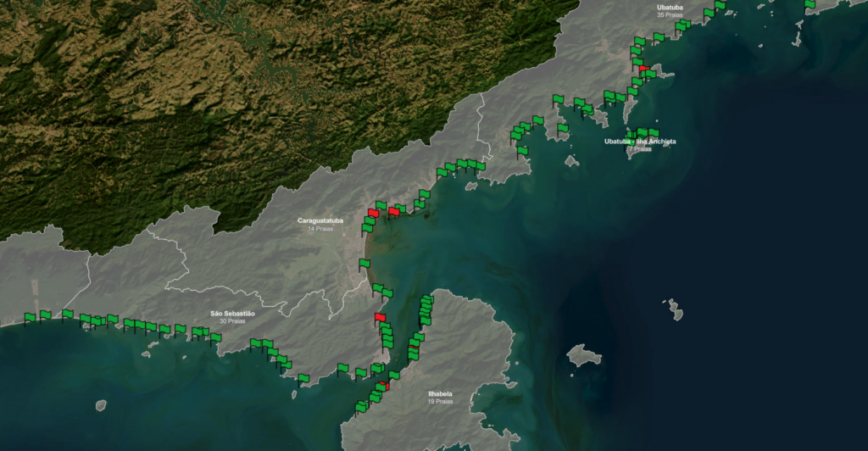The height and width of the screenshot is (451, 868).
Task: Select the São Sebastião region label
Action: [232, 313]
